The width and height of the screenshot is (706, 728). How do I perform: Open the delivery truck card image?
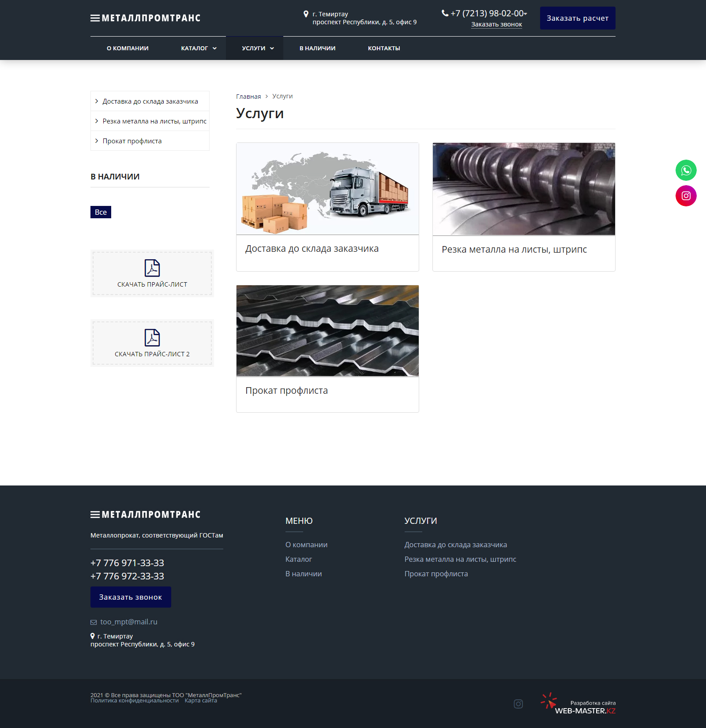tap(327, 189)
